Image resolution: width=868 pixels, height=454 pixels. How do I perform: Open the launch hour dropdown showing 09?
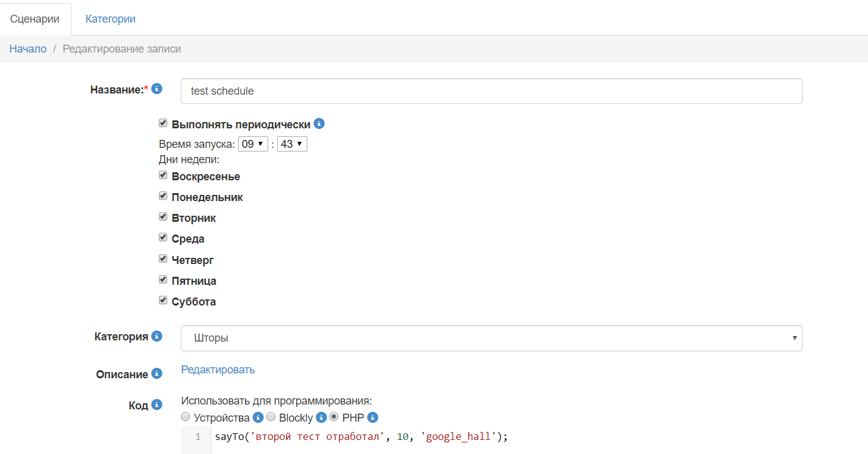[253, 144]
